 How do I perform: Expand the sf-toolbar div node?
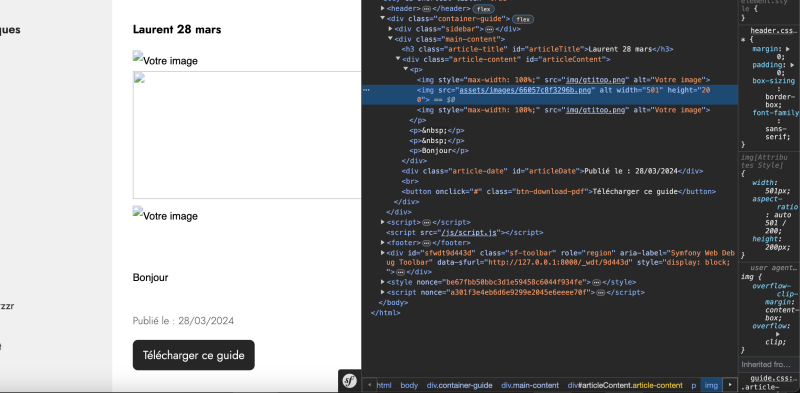[x=383, y=253]
